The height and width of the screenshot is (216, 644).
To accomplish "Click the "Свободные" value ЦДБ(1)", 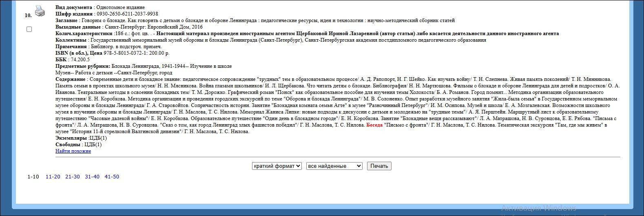I will tap(93, 145).
